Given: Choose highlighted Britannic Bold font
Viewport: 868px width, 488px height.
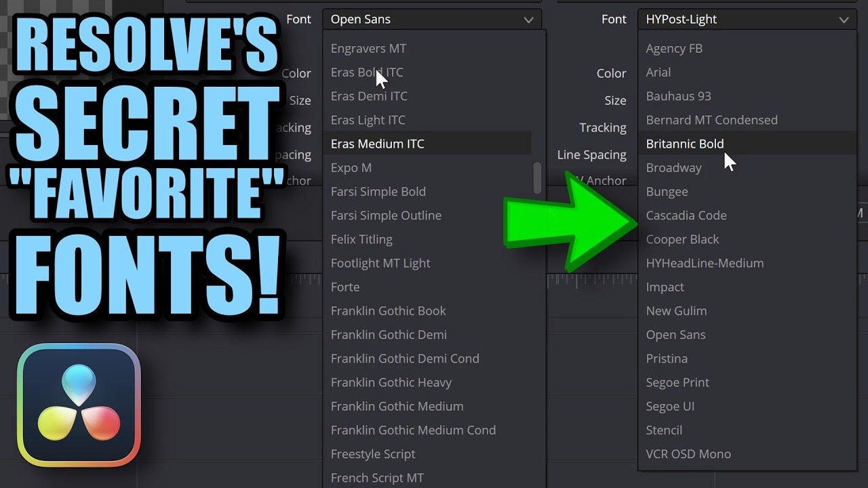Looking at the screenshot, I should (x=747, y=144).
